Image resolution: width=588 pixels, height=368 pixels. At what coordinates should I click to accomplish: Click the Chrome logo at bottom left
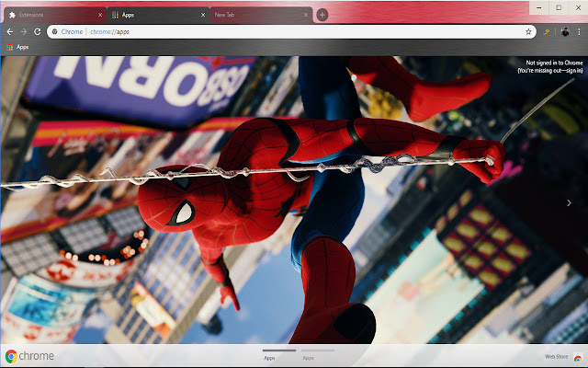(29, 356)
